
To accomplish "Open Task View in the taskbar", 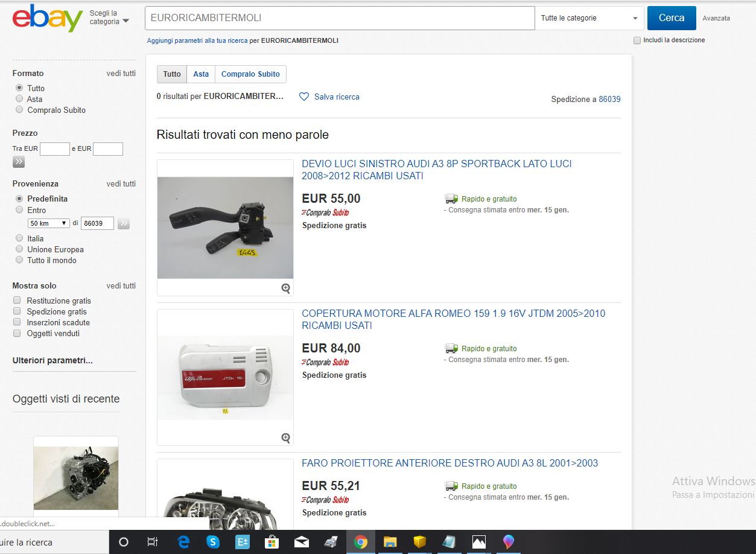I will [153, 542].
